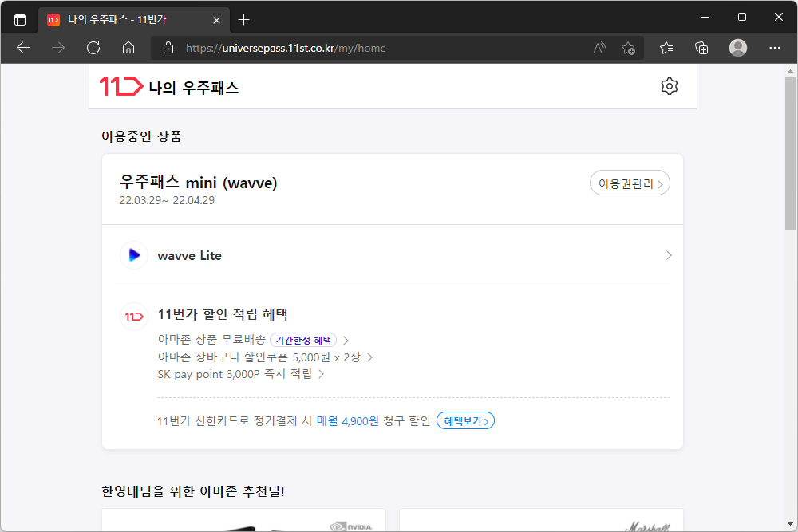The image size is (798, 532).
Task: Click the 11st logo in page header
Action: tap(121, 86)
